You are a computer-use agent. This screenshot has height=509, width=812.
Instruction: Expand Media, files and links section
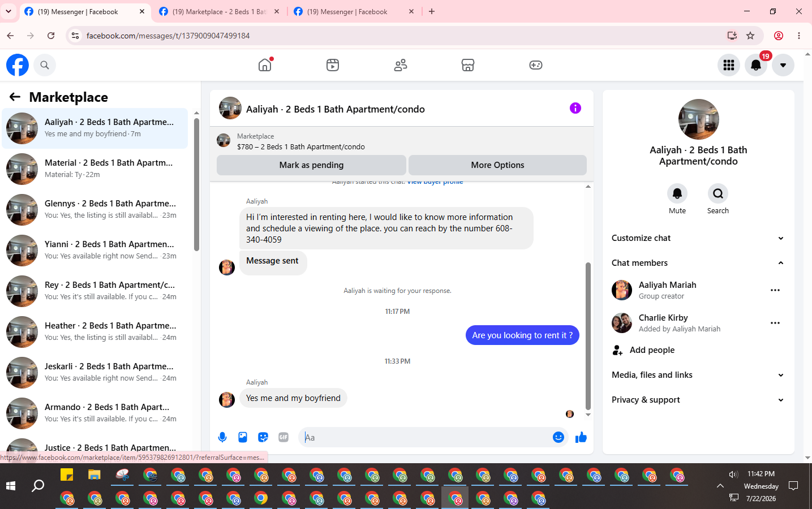[698, 375]
